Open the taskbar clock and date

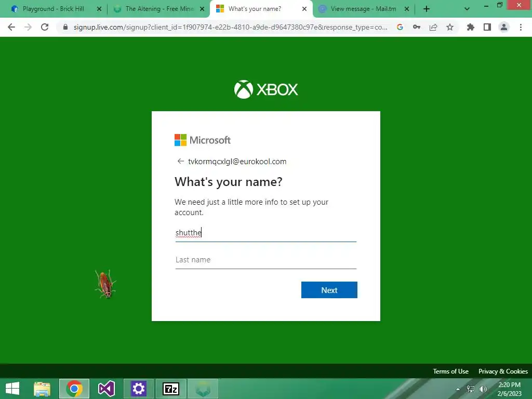pyautogui.click(x=509, y=389)
